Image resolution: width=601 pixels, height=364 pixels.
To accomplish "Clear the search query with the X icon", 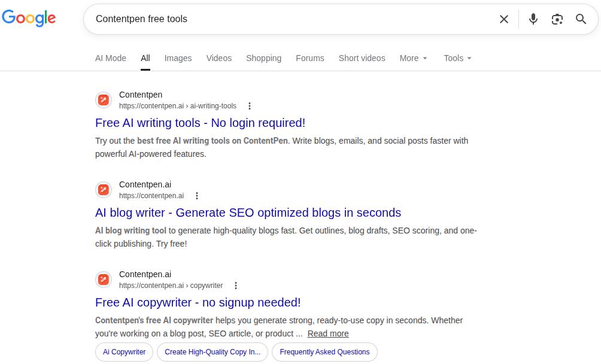I will click(x=503, y=19).
